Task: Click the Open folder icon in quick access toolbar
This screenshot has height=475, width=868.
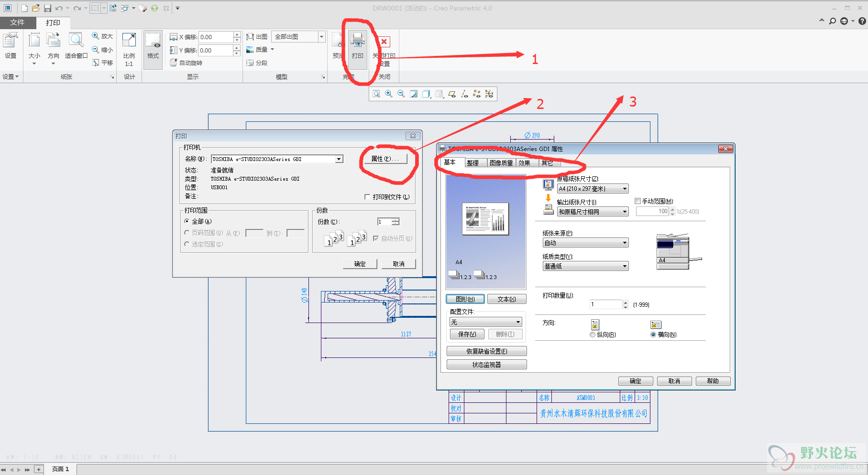Action: [36, 8]
